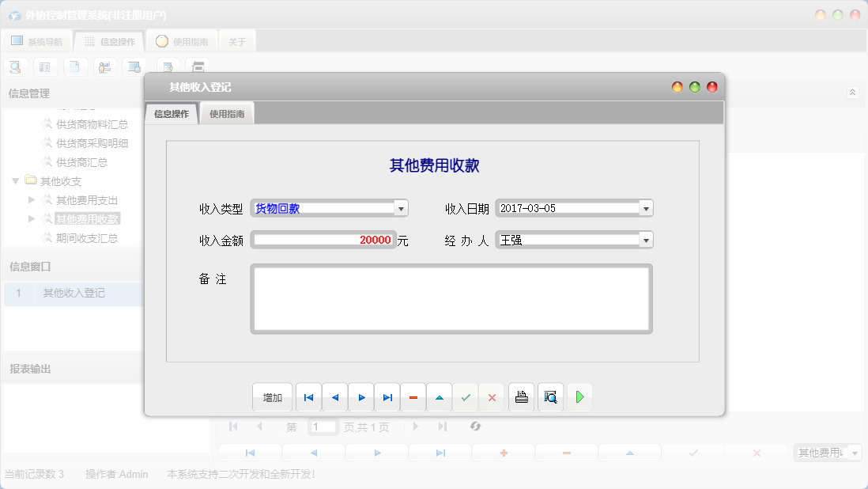Save the entry with the green checkmark
This screenshot has width=868, height=489.
tap(466, 397)
